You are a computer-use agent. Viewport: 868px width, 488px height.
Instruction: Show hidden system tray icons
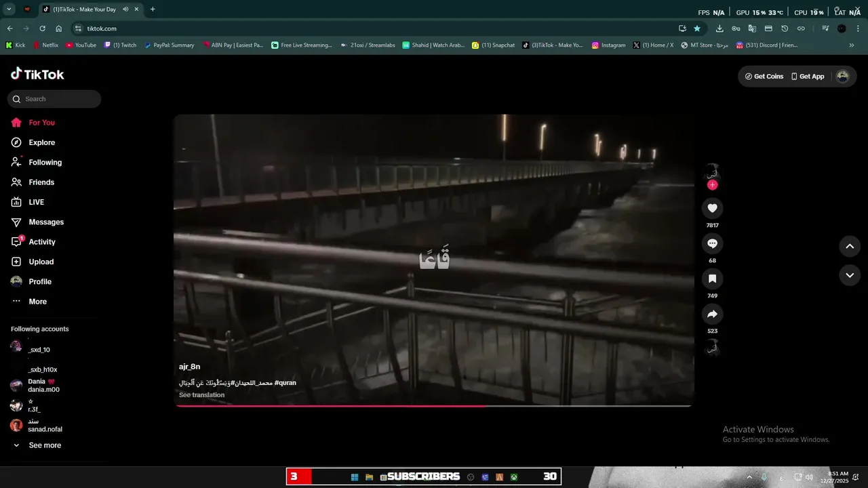[x=749, y=477]
